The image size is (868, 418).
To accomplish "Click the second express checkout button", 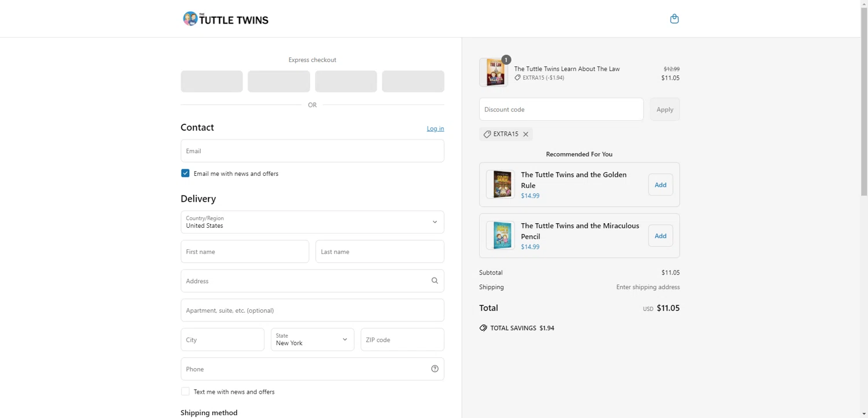I will [x=279, y=82].
